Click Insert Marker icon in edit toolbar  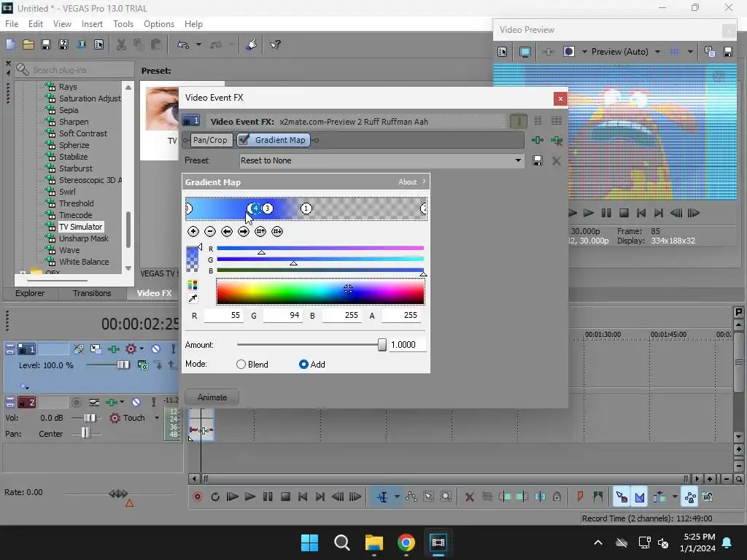pyautogui.click(x=580, y=497)
